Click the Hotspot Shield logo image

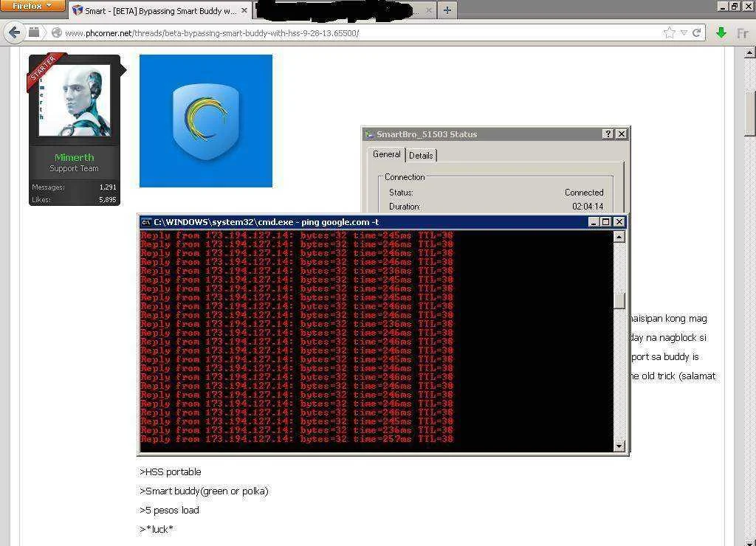tap(206, 120)
